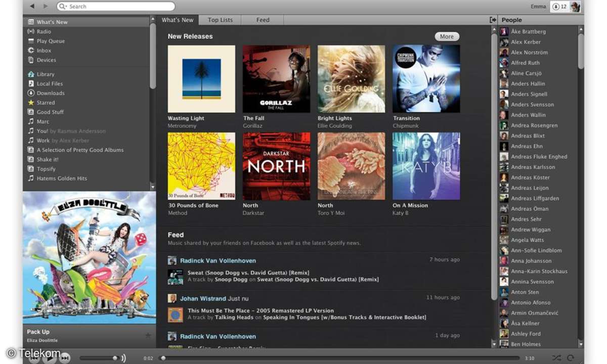Image resolution: width=607 pixels, height=364 pixels.
Task: Open the Library in the sidebar
Action: click(86, 74)
